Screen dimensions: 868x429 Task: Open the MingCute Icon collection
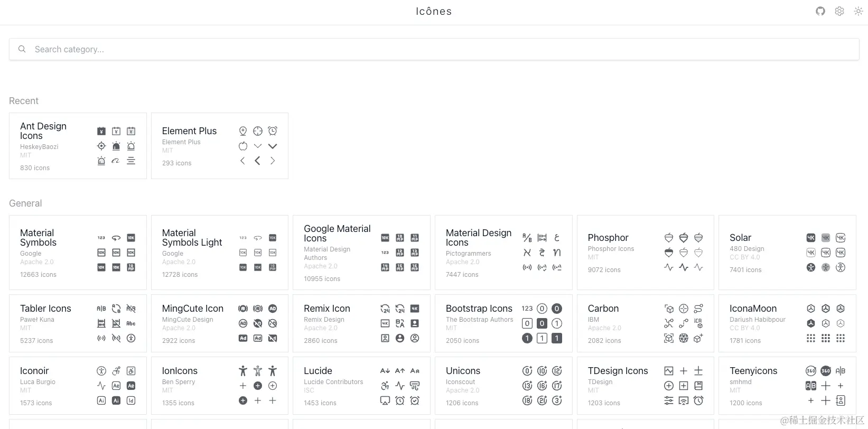pyautogui.click(x=220, y=323)
